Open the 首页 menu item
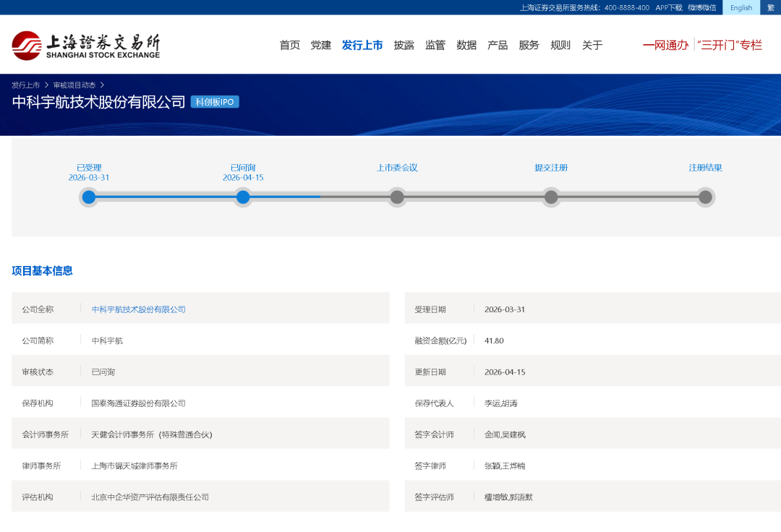The image size is (781, 532). (x=289, y=45)
